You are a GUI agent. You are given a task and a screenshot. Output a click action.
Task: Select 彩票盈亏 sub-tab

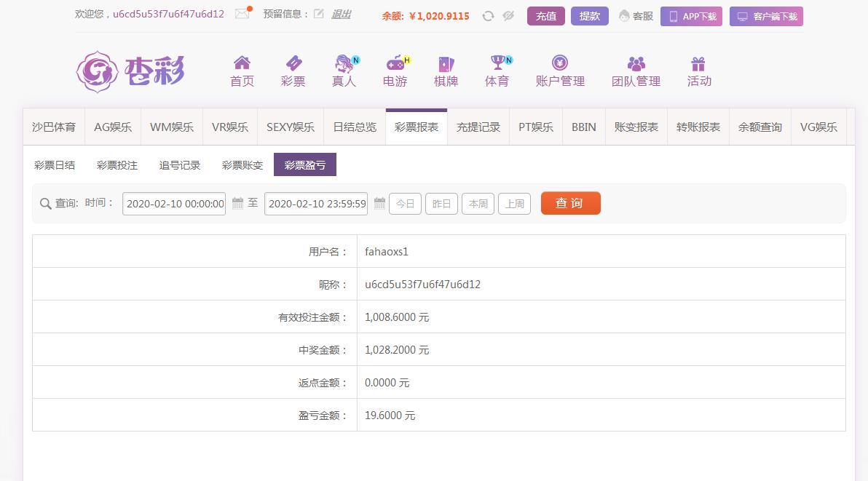pyautogui.click(x=305, y=164)
